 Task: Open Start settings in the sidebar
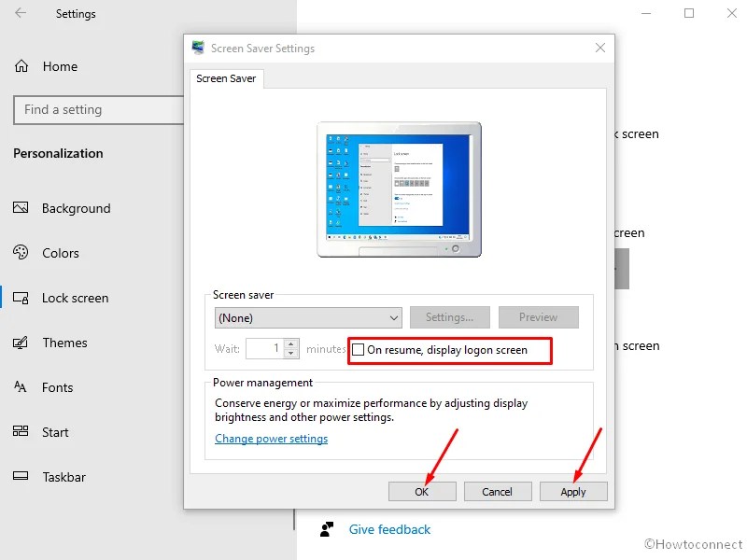click(x=54, y=432)
